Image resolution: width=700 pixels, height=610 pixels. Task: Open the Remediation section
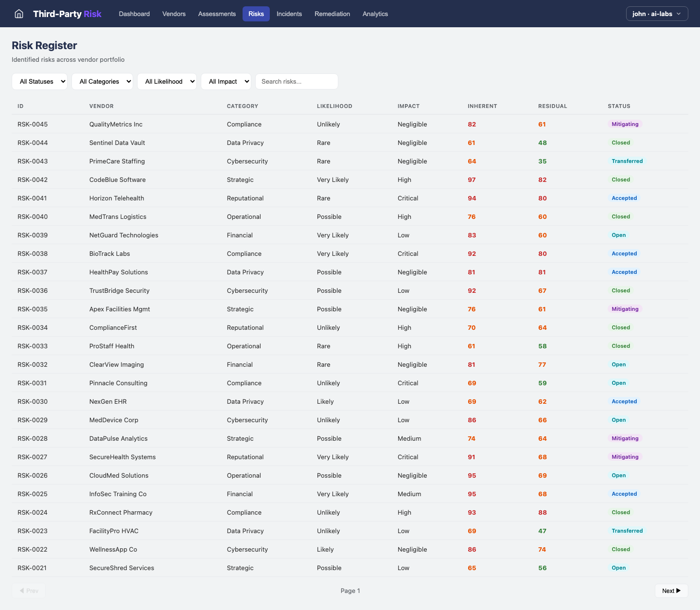[x=332, y=14]
